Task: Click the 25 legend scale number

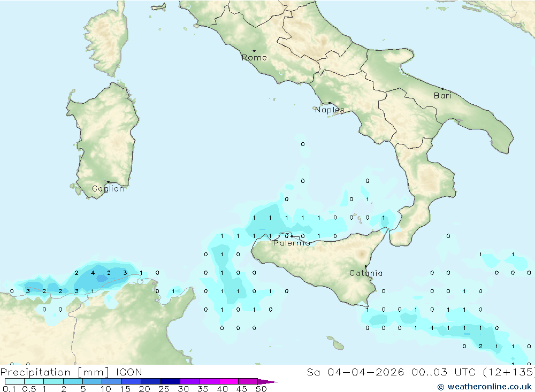Action: (164, 389)
